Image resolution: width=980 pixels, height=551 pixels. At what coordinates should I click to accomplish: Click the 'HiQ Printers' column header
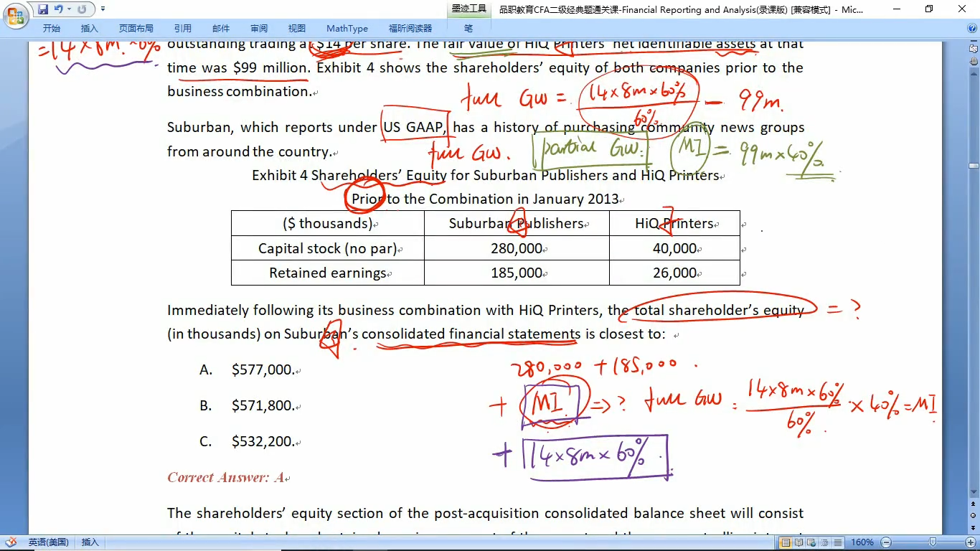[x=674, y=223]
